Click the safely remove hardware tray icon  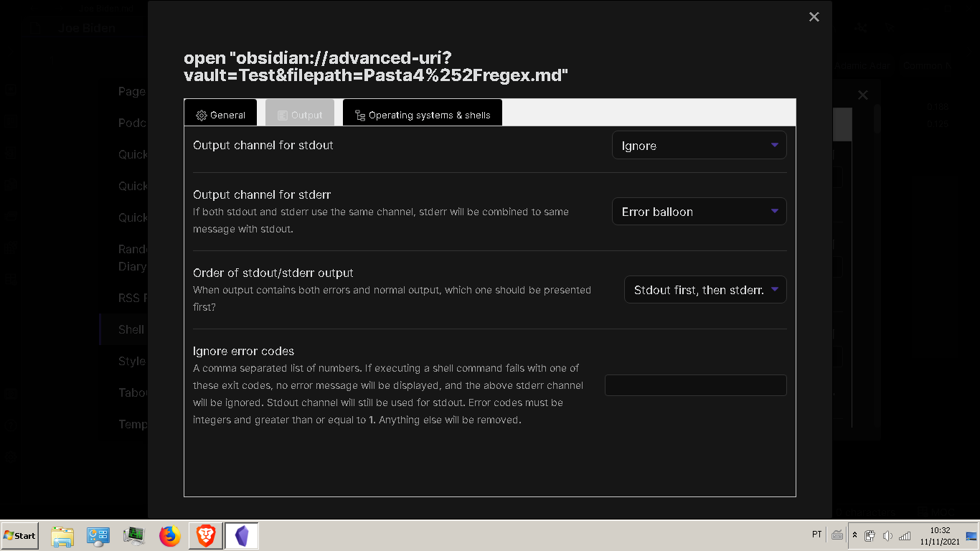coord(870,536)
